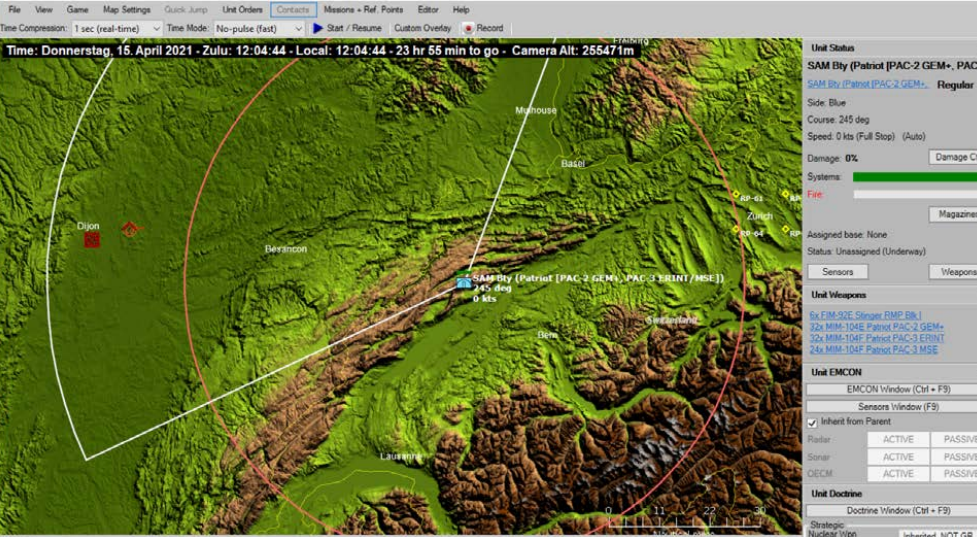Click the Sensors button

837,272
